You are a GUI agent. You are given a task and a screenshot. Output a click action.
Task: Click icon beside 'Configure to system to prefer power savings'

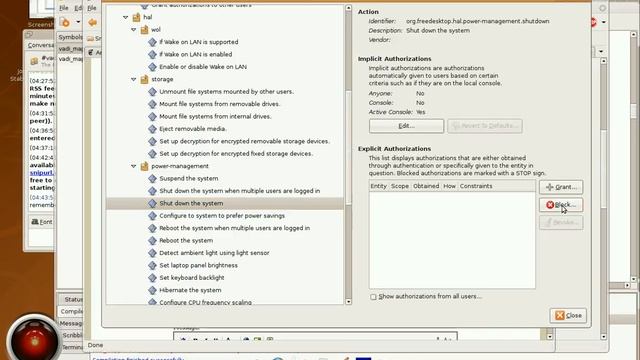pos(152,216)
